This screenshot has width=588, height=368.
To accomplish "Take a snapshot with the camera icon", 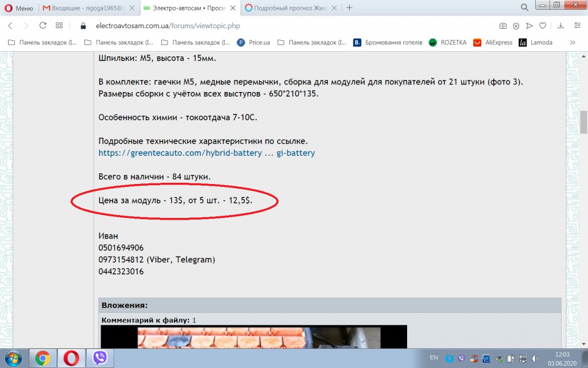I will [x=503, y=26].
